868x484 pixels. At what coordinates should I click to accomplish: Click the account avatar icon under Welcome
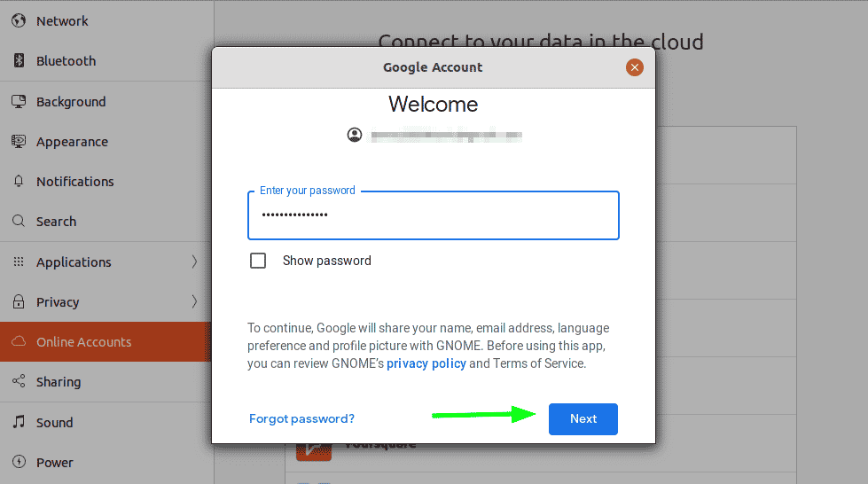pos(355,135)
